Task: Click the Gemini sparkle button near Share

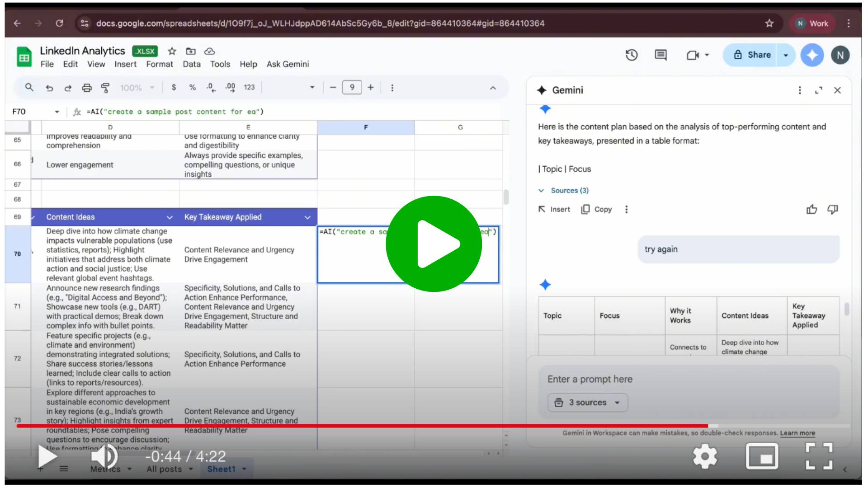Action: pos(812,55)
